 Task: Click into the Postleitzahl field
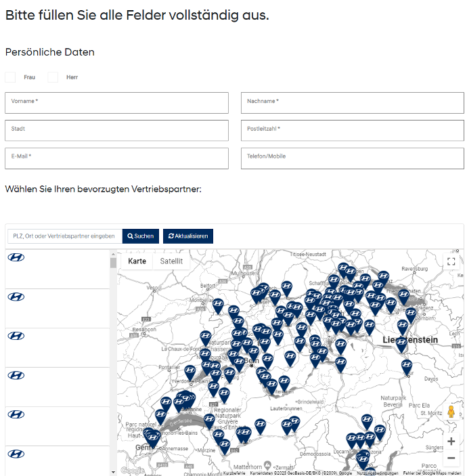coord(353,131)
